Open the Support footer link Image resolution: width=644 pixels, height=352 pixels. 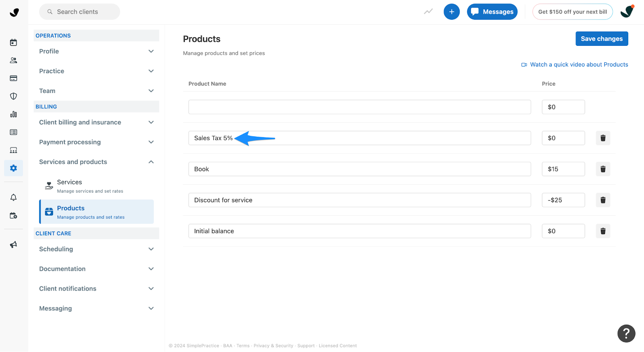tap(306, 346)
